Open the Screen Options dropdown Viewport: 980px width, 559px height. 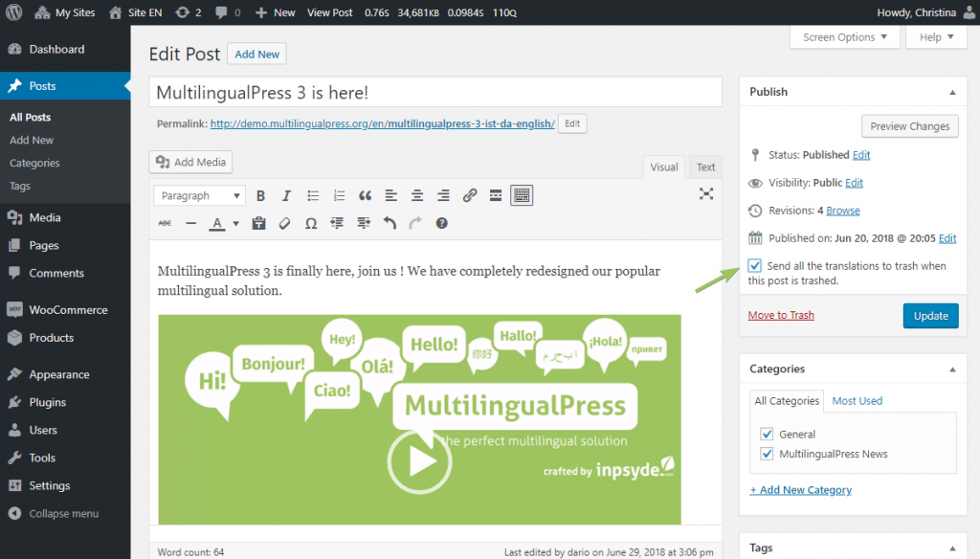844,36
